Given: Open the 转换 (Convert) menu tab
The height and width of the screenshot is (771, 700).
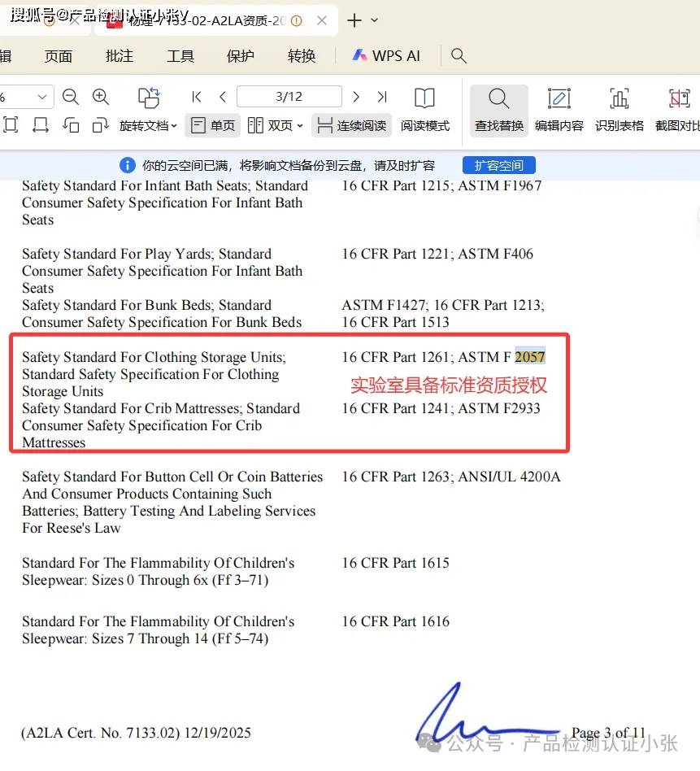Looking at the screenshot, I should coord(302,56).
